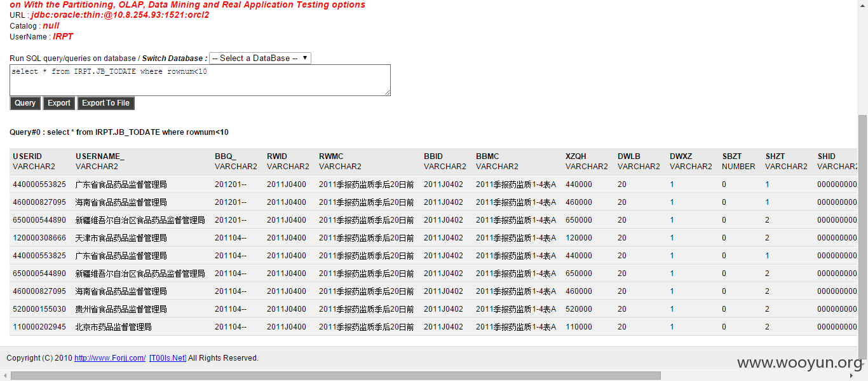
Task: Select USERID cell 520000155030
Action: coord(39,309)
